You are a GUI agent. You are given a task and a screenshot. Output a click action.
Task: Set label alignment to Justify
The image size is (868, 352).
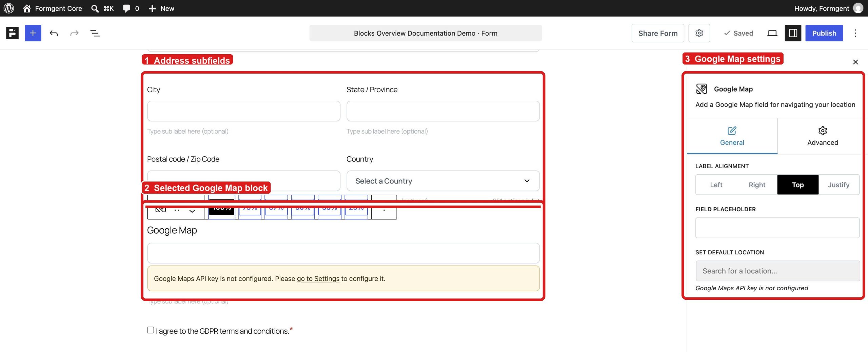pyautogui.click(x=839, y=185)
